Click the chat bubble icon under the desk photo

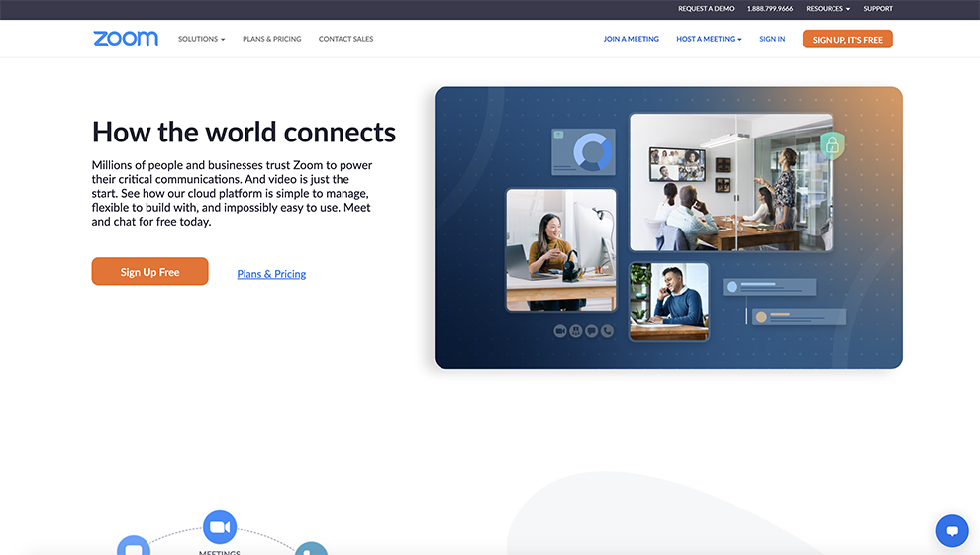(x=591, y=331)
